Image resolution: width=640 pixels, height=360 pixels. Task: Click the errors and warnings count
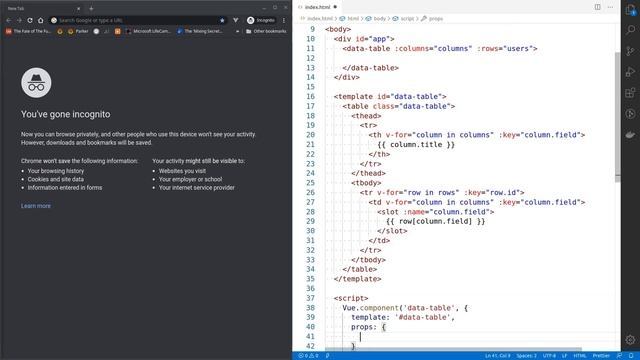(308, 356)
